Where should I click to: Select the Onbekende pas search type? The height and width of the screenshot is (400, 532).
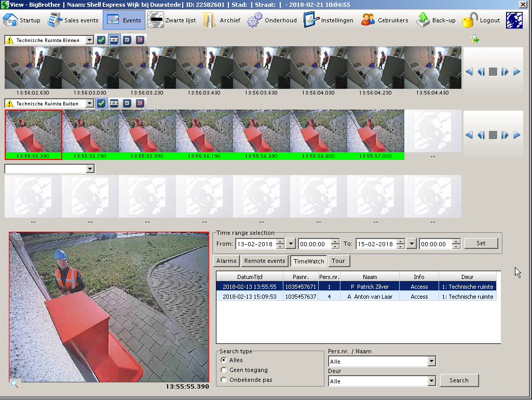pyautogui.click(x=224, y=380)
